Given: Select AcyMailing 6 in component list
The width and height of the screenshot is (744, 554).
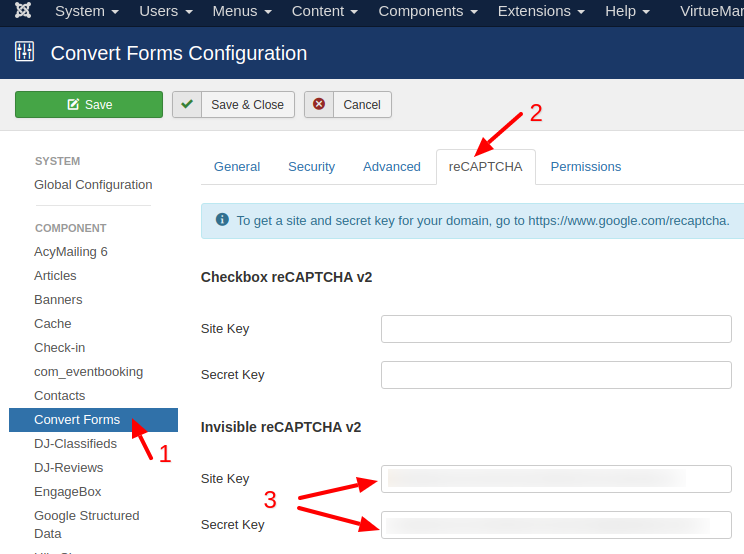Looking at the screenshot, I should pyautogui.click(x=71, y=252).
